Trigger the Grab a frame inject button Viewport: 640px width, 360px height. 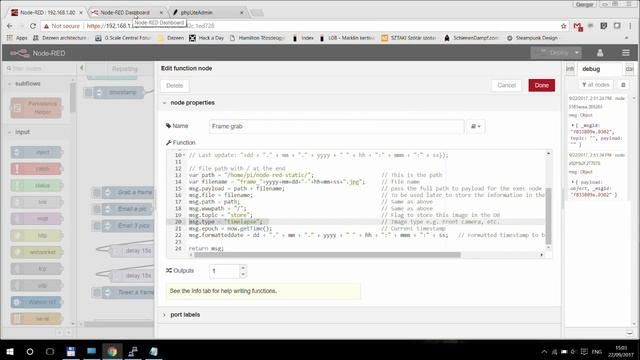coord(97,192)
